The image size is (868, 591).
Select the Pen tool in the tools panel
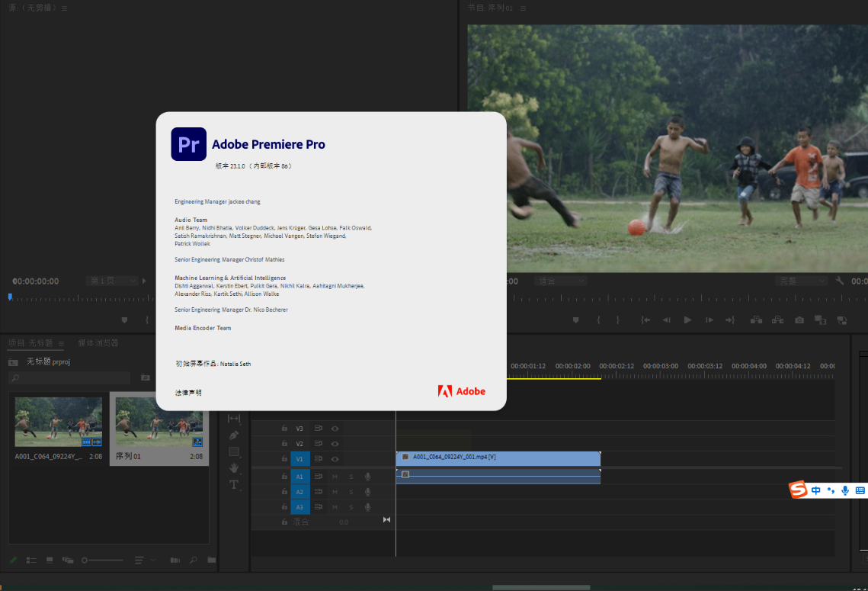tap(234, 435)
